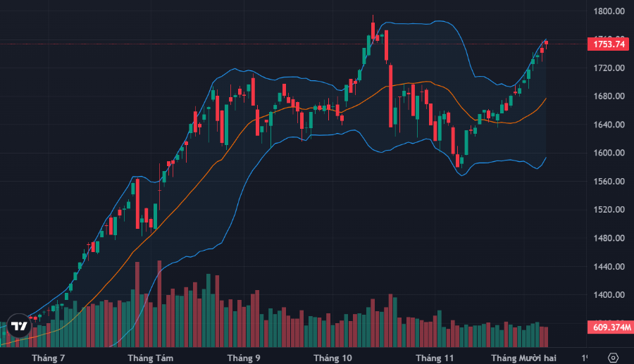Click the TradingView logo icon
The width and height of the screenshot is (634, 364).
pyautogui.click(x=20, y=326)
